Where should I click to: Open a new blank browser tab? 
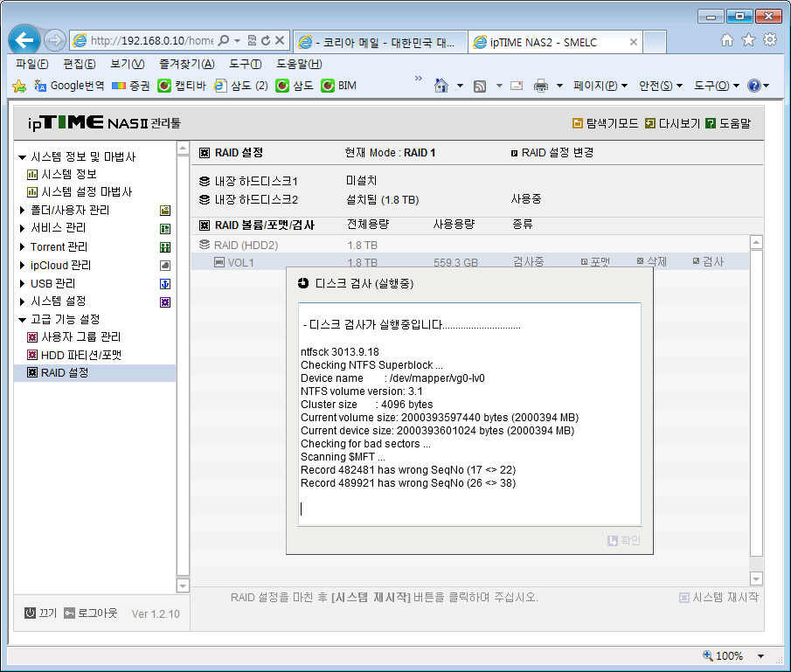pyautogui.click(x=655, y=42)
